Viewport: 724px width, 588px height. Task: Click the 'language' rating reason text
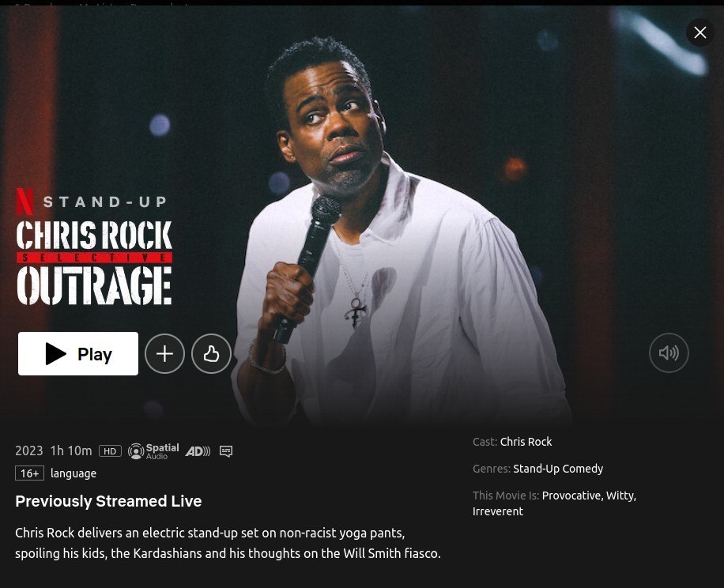(74, 473)
